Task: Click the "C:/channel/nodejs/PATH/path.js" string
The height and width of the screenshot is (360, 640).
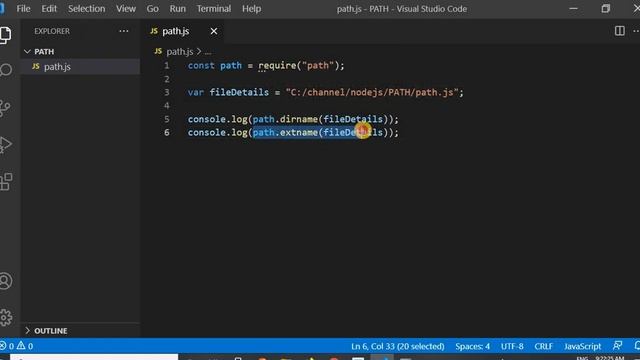Action: point(372,92)
